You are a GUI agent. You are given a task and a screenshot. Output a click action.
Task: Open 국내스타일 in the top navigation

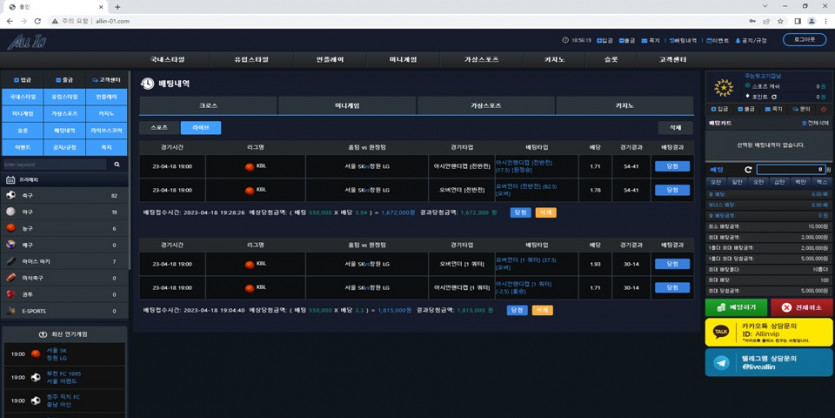coord(168,60)
